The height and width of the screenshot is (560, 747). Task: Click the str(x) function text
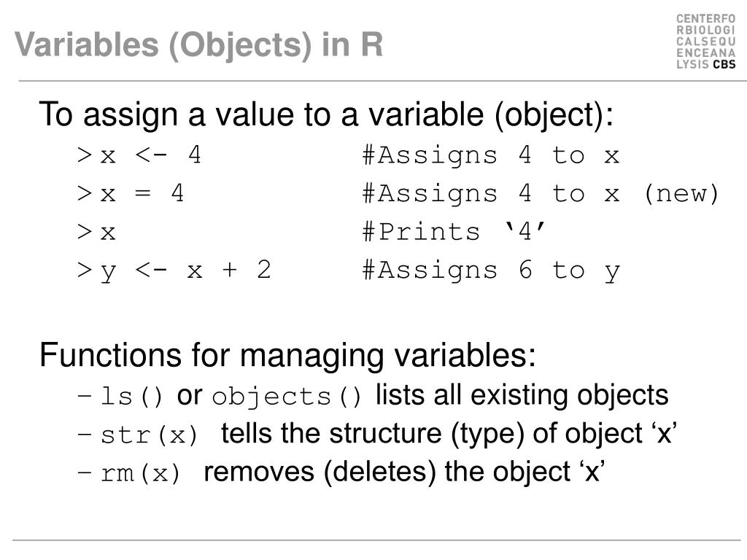[x=149, y=435]
